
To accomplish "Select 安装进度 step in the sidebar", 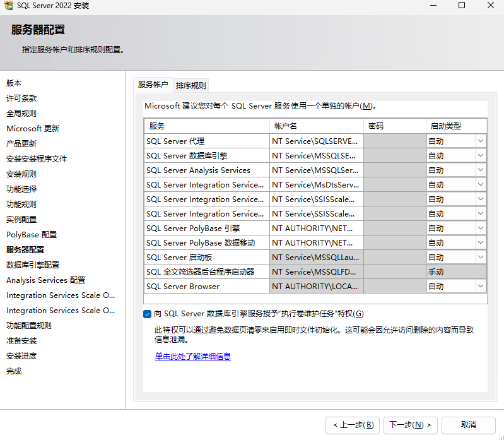I will (21, 356).
